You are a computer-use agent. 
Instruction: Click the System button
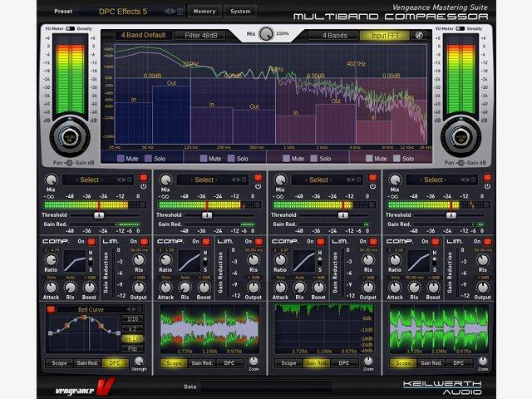point(240,11)
